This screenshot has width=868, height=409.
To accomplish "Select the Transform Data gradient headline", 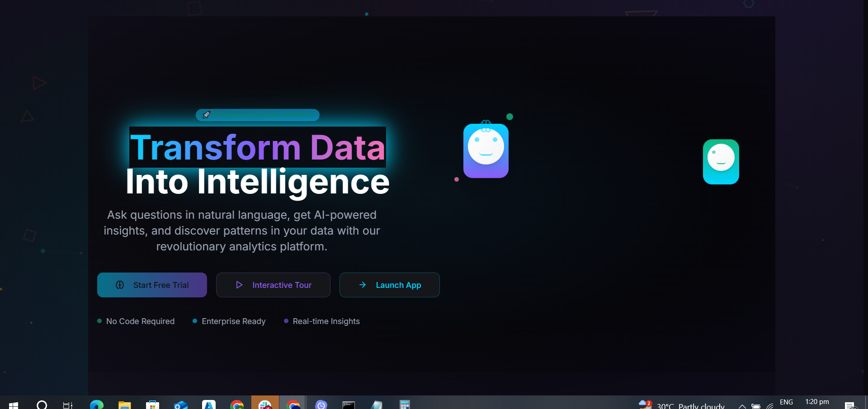I will [258, 147].
